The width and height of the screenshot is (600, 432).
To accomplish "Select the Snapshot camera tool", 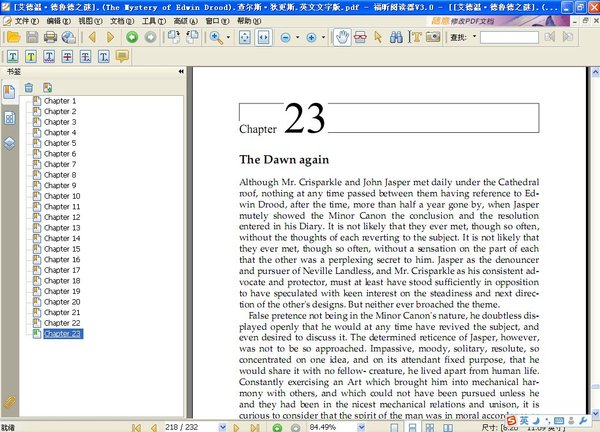I will pyautogui.click(x=433, y=37).
